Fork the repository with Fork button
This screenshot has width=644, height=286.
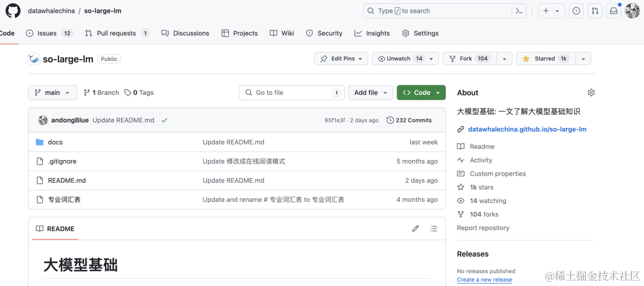pyautogui.click(x=470, y=59)
